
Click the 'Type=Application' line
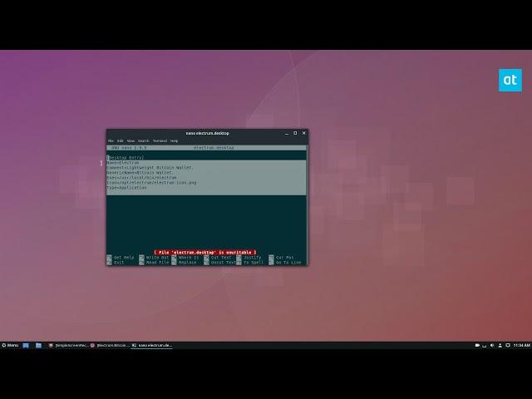click(x=126, y=188)
